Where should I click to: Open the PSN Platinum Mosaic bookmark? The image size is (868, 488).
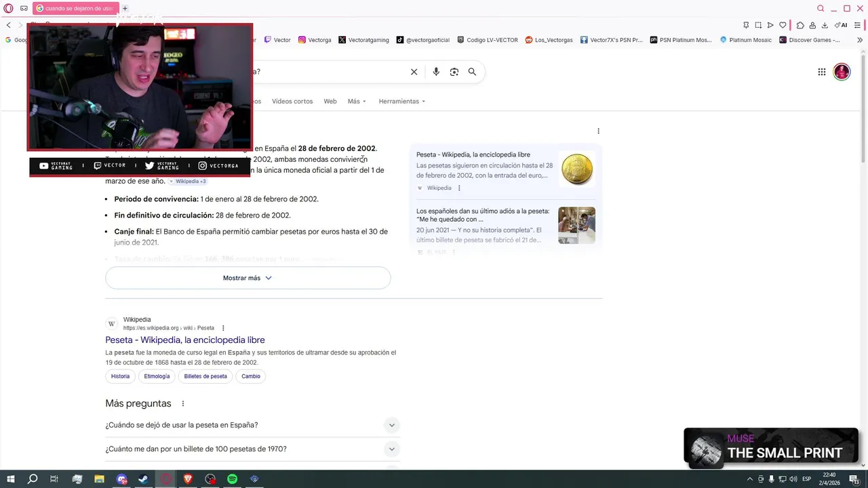[681, 40]
